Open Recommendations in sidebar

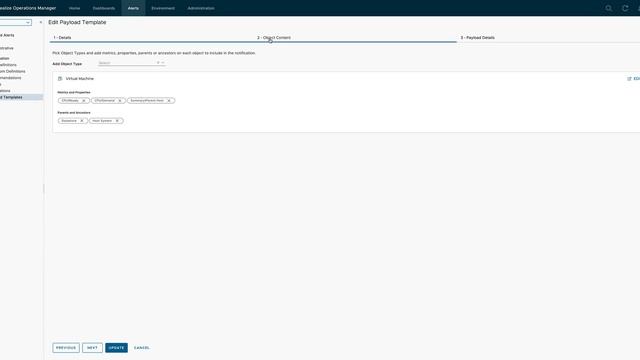click(x=11, y=78)
